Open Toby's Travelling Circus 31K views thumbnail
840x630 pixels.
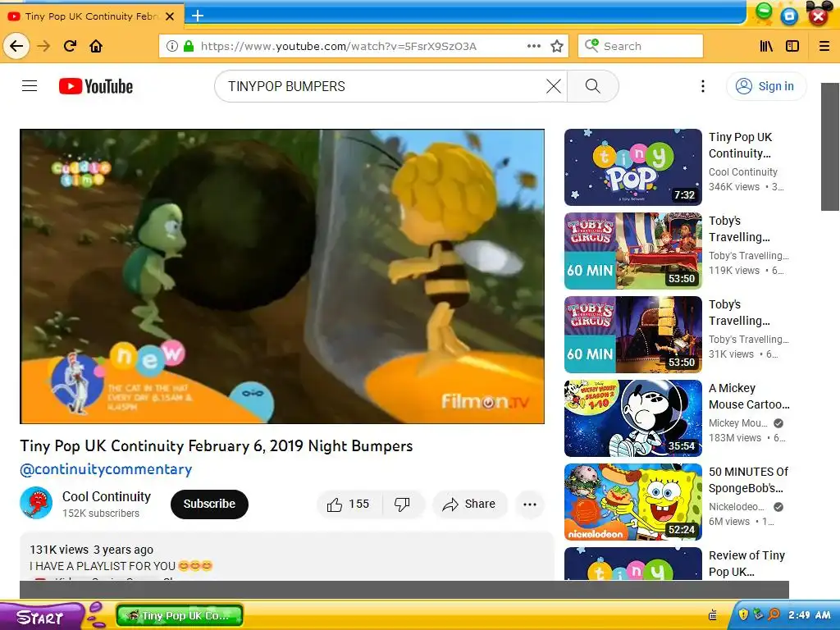[633, 335]
